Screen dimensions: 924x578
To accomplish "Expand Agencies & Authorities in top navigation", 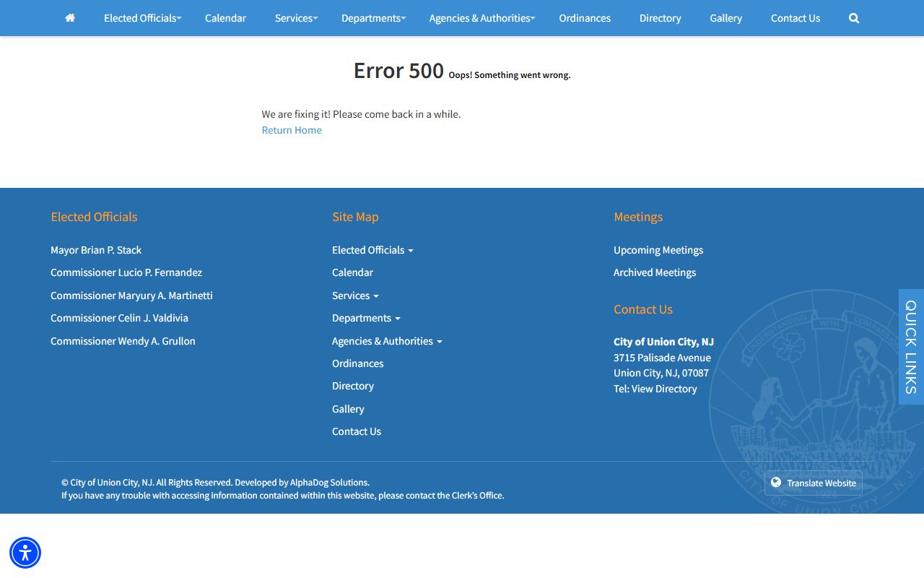I will (x=481, y=18).
